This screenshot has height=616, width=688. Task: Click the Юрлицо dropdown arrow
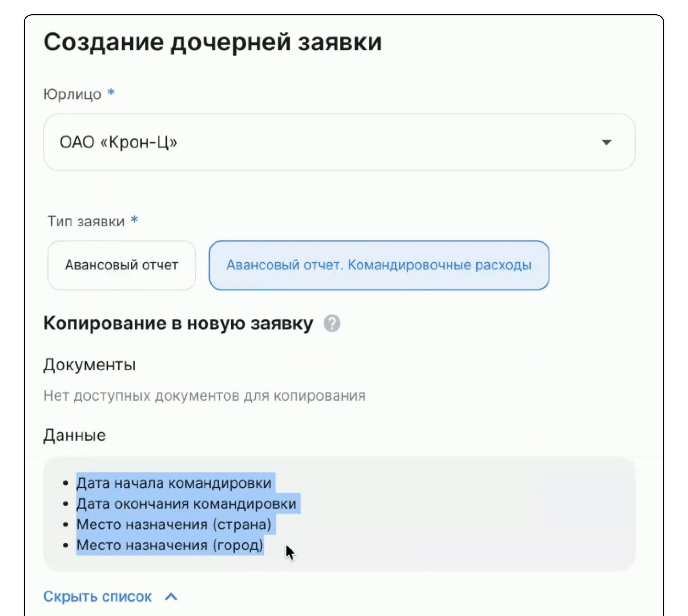pyautogui.click(x=606, y=142)
